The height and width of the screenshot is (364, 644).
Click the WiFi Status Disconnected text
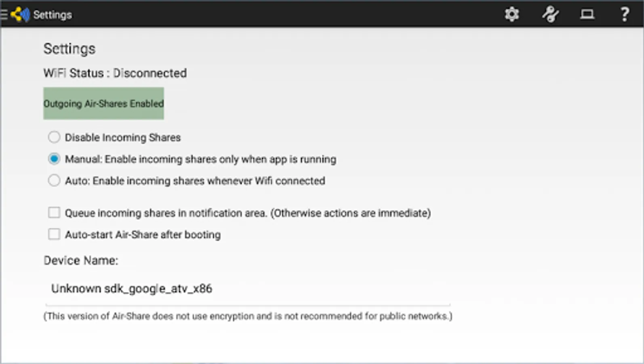pos(115,73)
